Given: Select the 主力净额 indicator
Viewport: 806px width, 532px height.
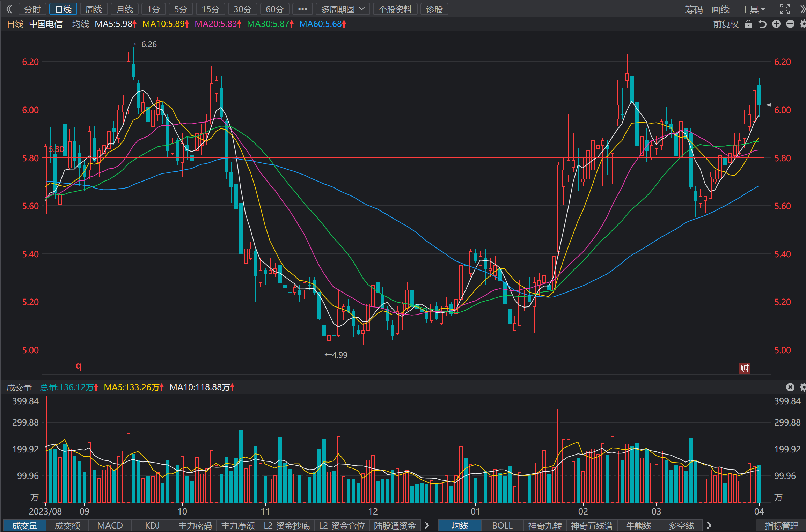Looking at the screenshot, I should [238, 525].
